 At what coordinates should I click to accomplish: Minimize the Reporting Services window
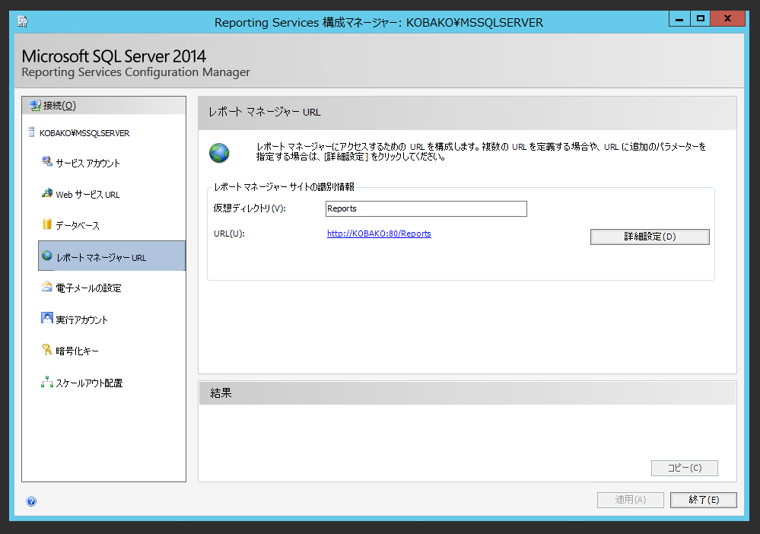pyautogui.click(x=680, y=18)
